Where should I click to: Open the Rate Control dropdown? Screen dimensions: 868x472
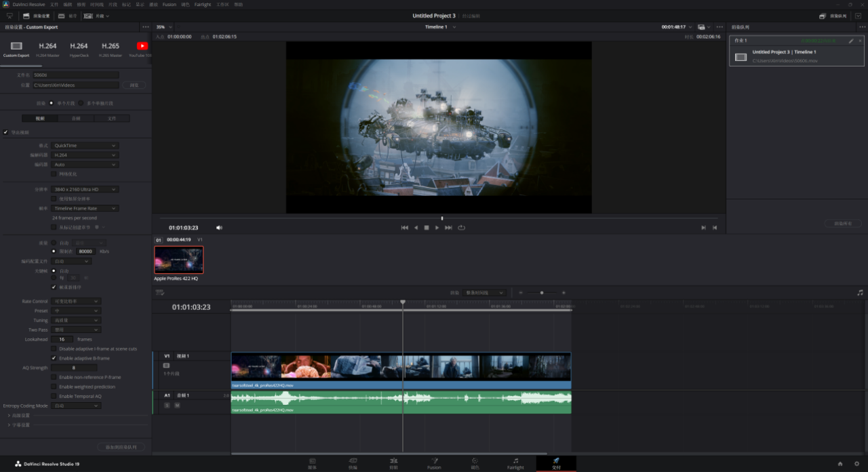pos(76,301)
